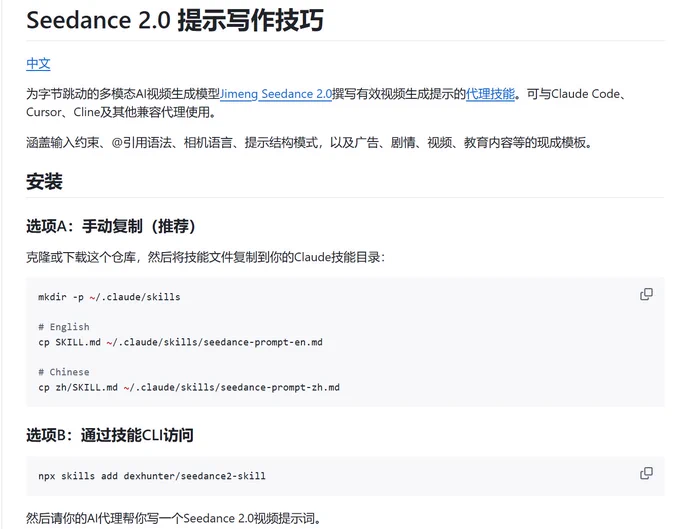Click heading '选项B：通过技能CLI访问'
Image resolution: width=680 pixels, height=529 pixels.
point(110,435)
